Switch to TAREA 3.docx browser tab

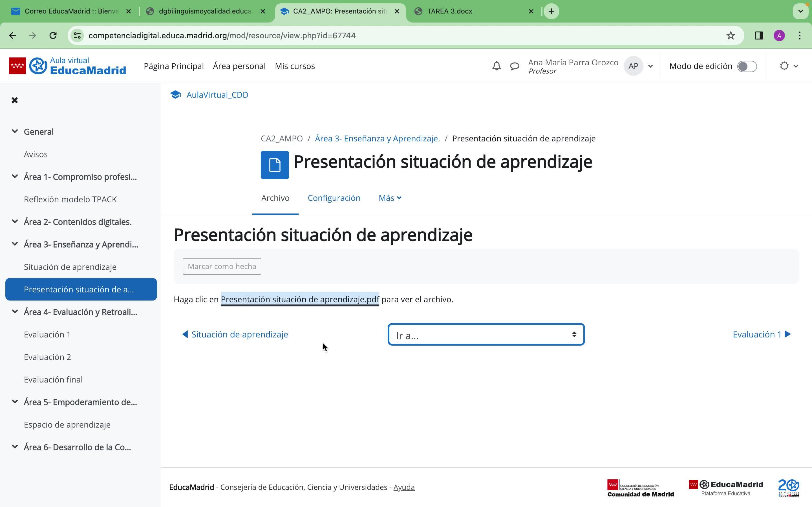(450, 11)
